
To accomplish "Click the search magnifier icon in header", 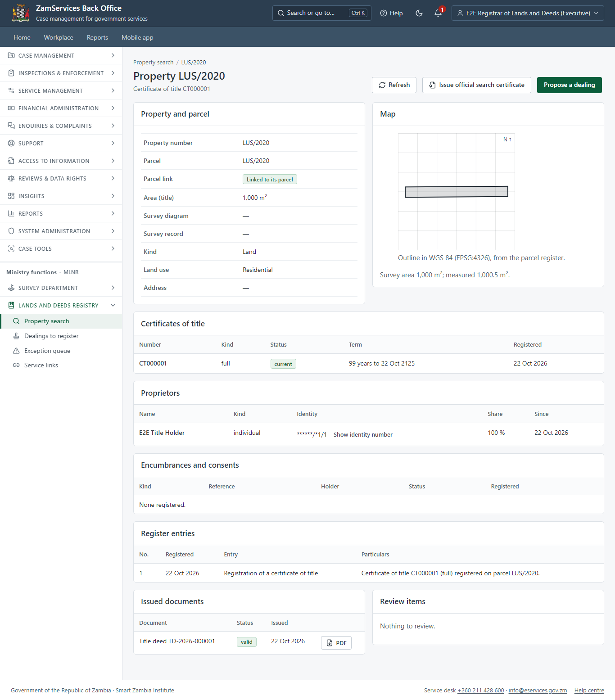I will (x=281, y=13).
